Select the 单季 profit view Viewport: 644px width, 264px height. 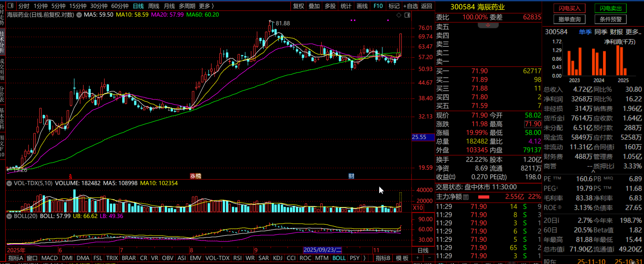pyautogui.click(x=585, y=32)
